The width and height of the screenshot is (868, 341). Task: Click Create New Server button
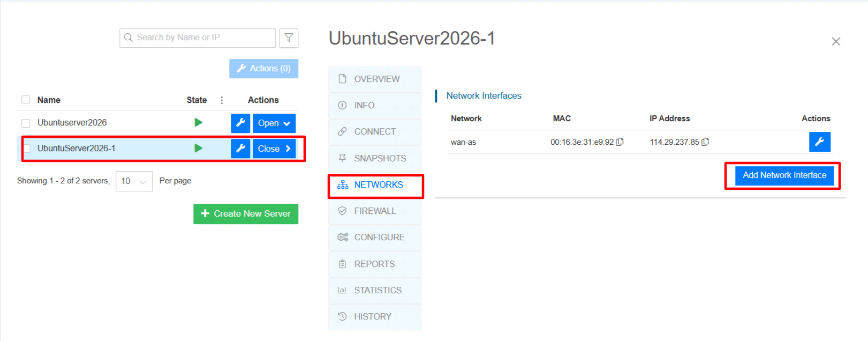[246, 214]
